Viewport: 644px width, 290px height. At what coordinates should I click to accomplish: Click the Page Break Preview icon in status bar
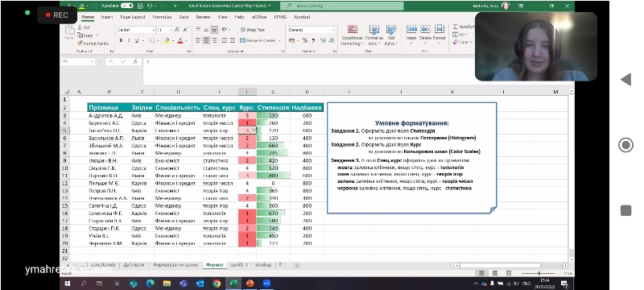pos(509,273)
